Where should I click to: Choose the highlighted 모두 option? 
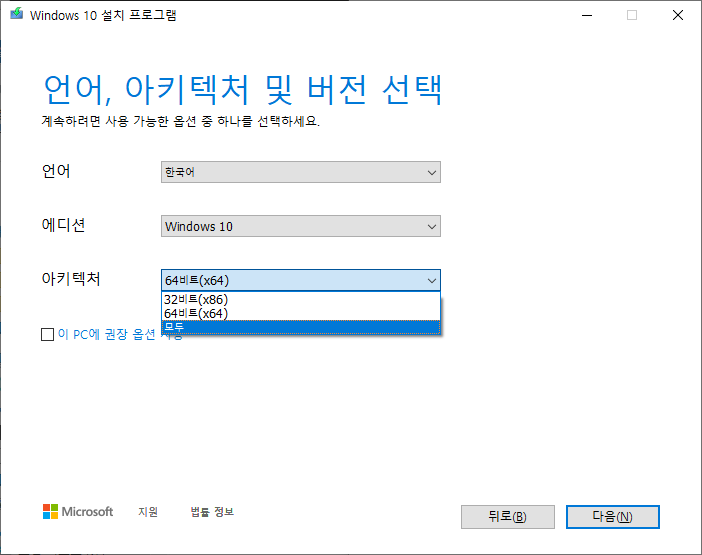point(301,327)
